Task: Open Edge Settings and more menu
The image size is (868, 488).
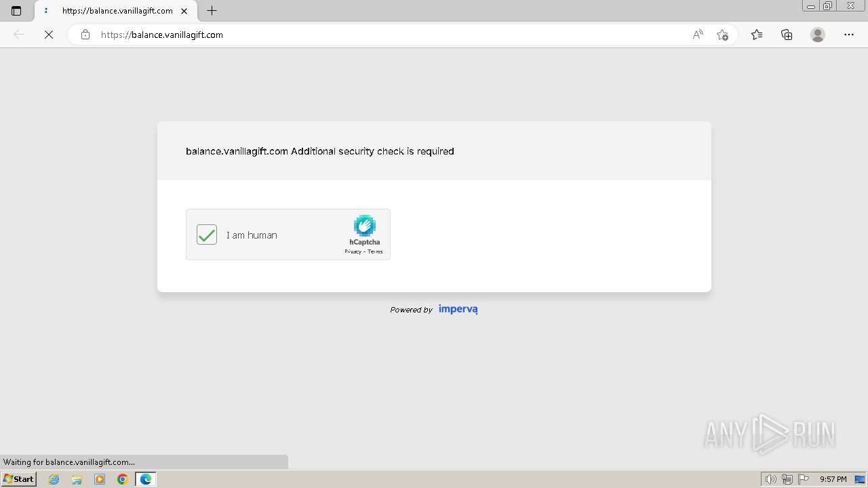Action: coord(849,35)
